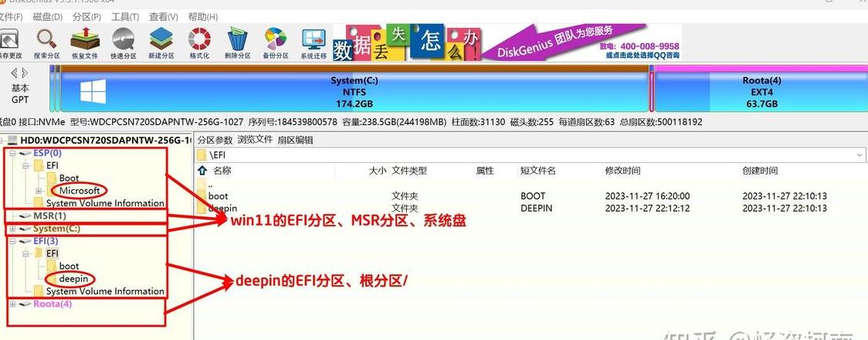Open the 查看(V) menu
This screenshot has width=868, height=340.
(x=164, y=17)
